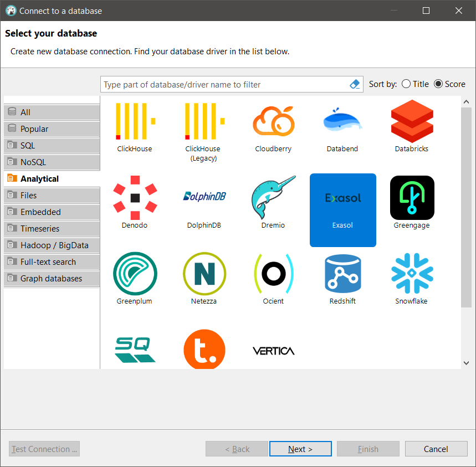This screenshot has width=476, height=467.
Task: Pick the Denodo database driver
Action: 135,199
